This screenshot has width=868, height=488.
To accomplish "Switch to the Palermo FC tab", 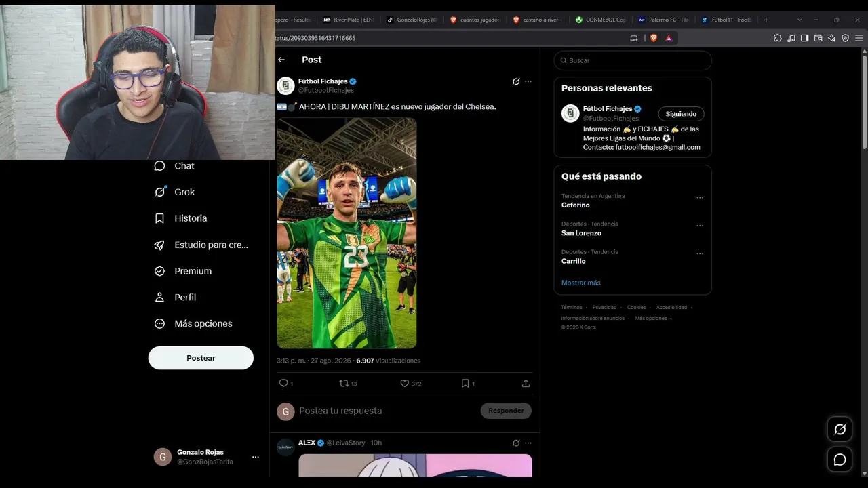I will 664,20.
